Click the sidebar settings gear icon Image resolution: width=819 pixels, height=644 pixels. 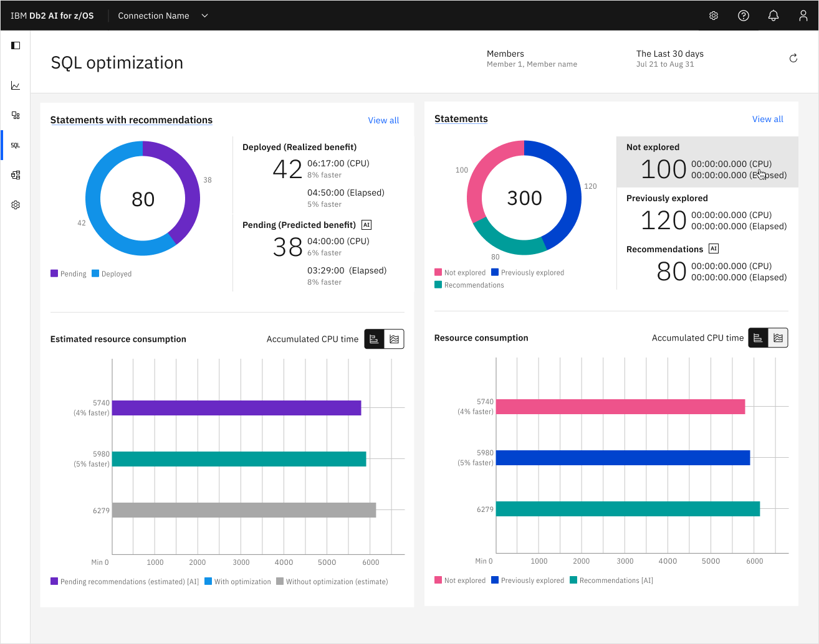point(16,205)
